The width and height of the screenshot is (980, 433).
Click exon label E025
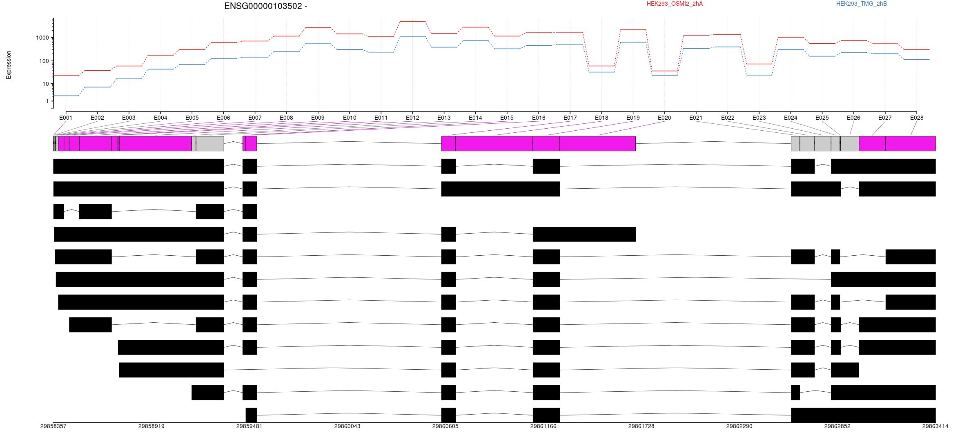[822, 118]
